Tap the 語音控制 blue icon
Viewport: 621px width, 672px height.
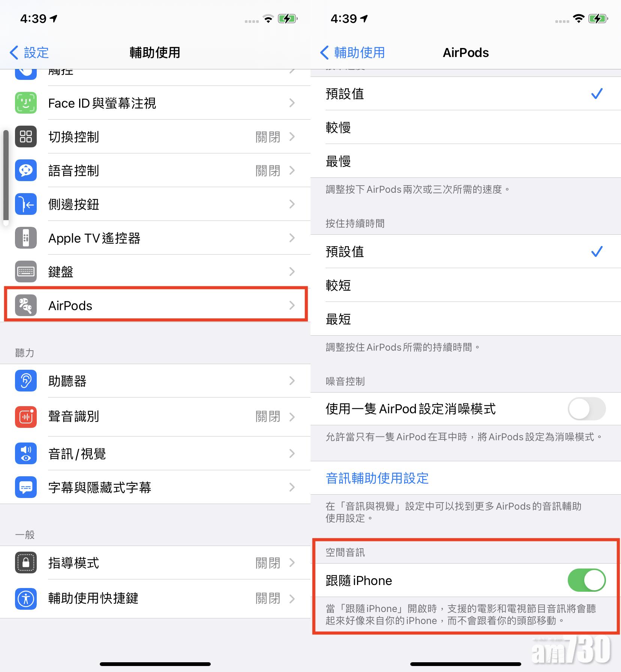[26, 170]
